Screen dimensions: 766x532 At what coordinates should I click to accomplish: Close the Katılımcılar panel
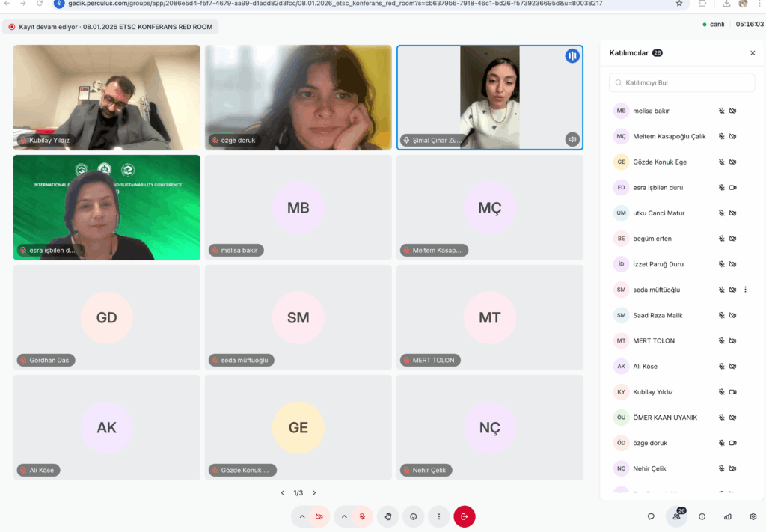(x=753, y=53)
